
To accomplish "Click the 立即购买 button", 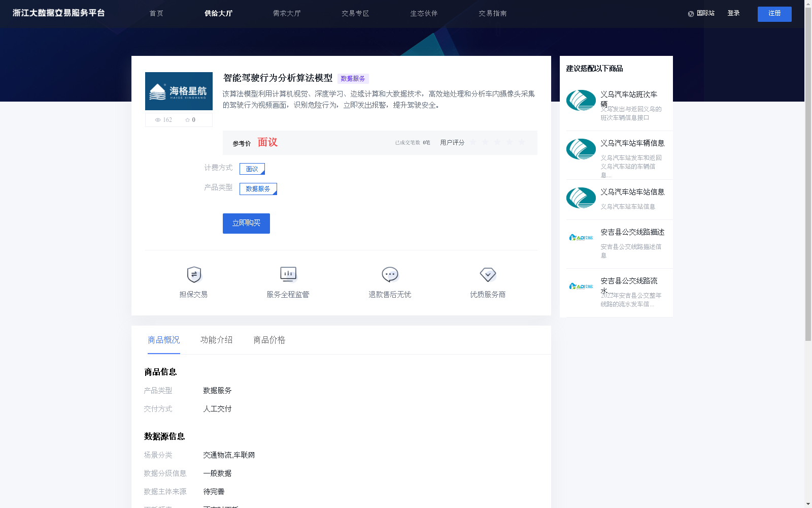I will 246,224.
